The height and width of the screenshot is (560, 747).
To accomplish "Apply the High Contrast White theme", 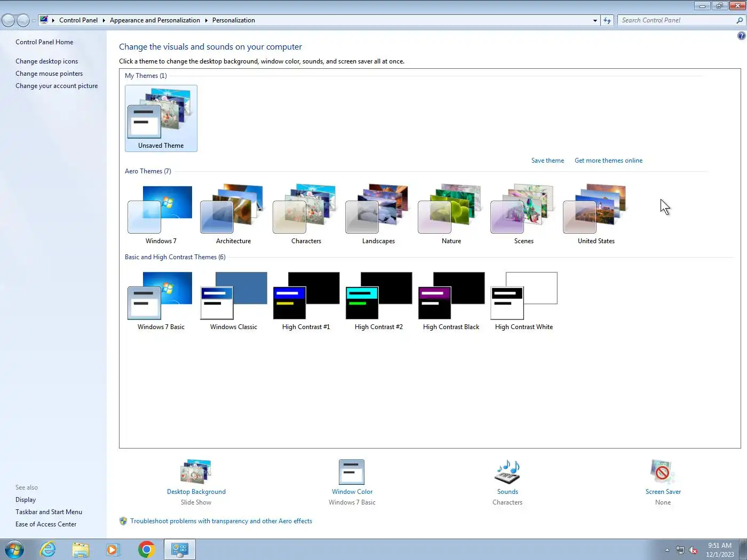I will click(523, 301).
